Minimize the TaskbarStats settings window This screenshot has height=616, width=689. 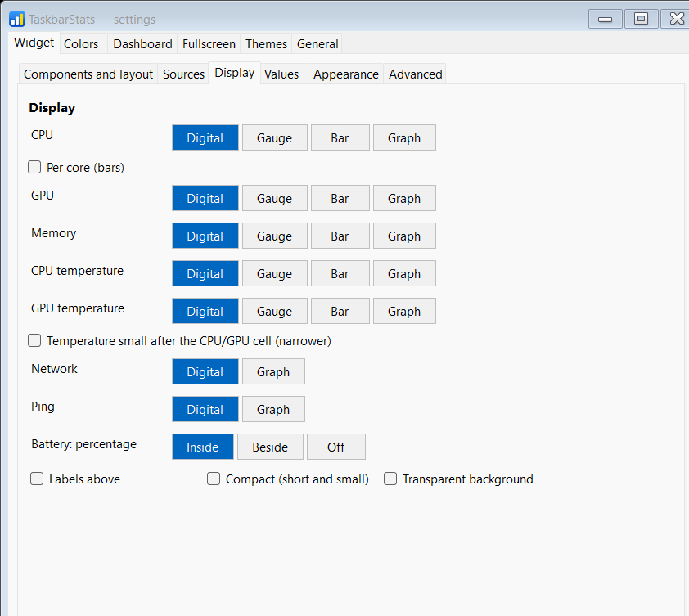point(605,19)
